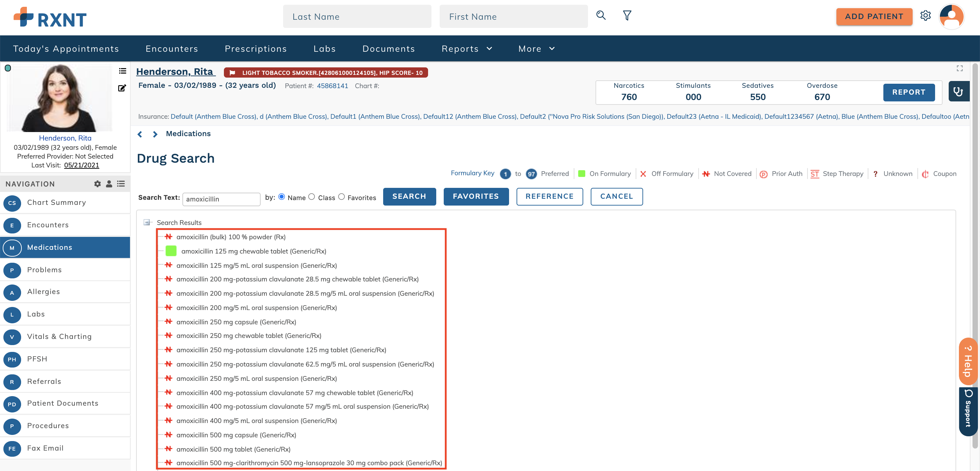Click the Formulary Key link
This screenshot has height=471, width=980.
point(472,173)
